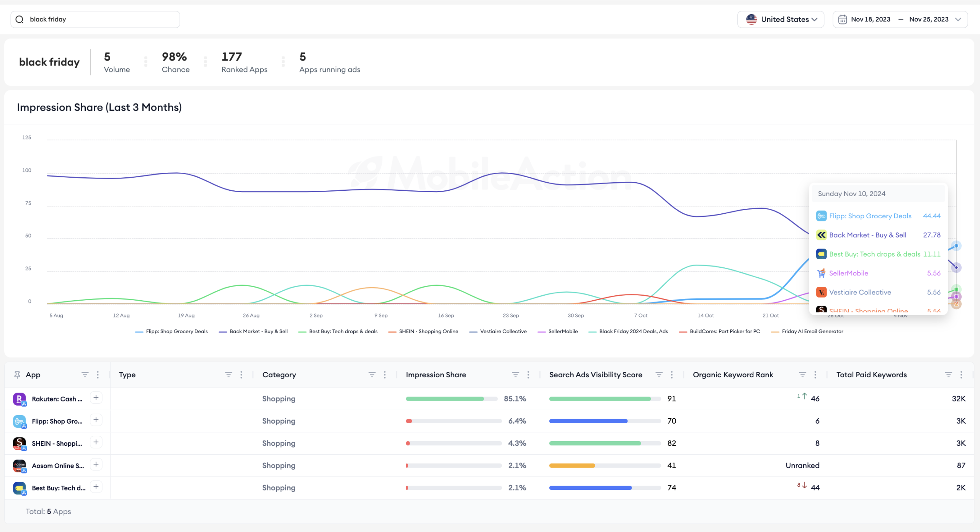Viewport: 980px width, 532px height.
Task: Click the Rakuten app icon
Action: click(20, 399)
